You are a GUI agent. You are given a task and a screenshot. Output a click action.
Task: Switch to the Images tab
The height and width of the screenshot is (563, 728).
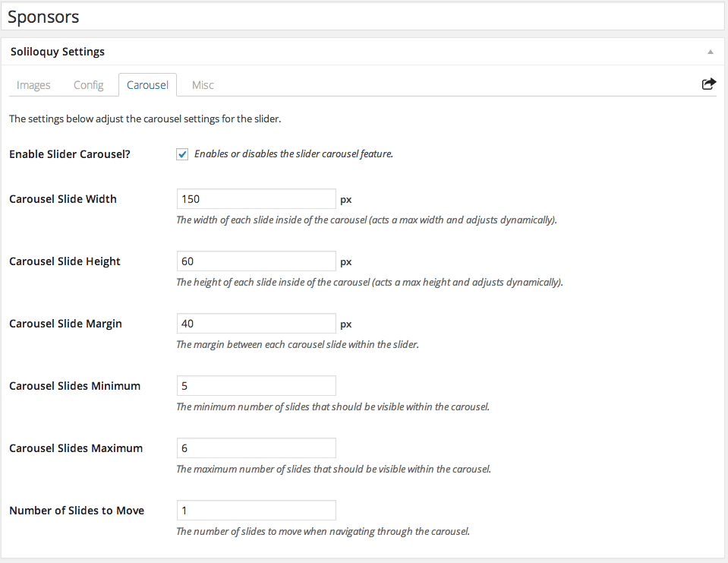33,85
